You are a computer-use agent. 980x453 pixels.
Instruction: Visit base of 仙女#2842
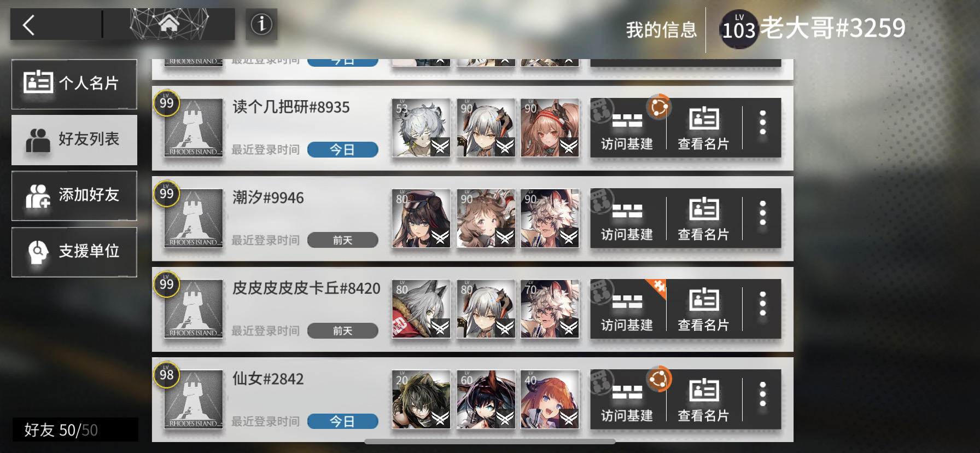[627, 399]
